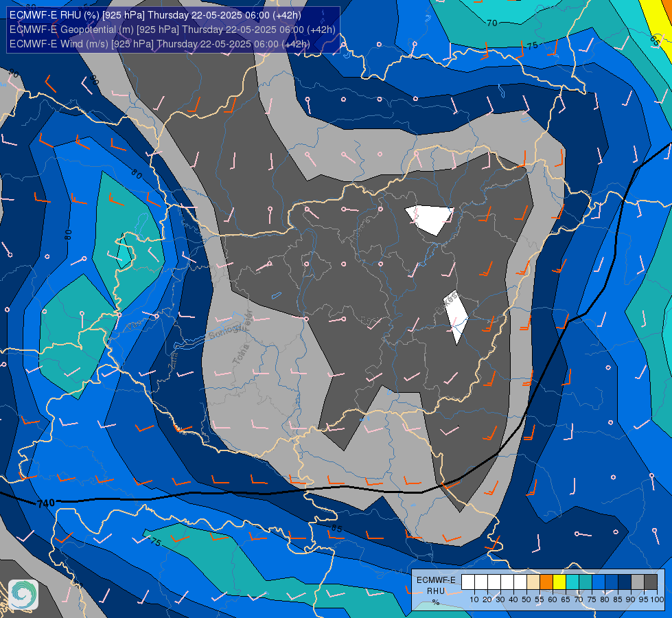Viewport: 672px width, 618px height.
Task: Select the ECMWF-E Wind (m/s) title line
Action: tap(159, 44)
